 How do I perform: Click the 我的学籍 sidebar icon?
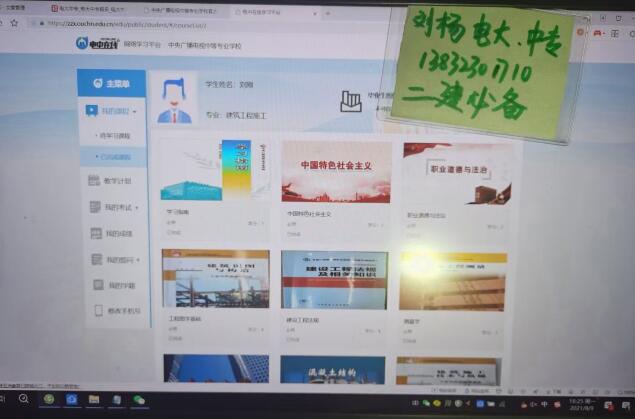tap(95, 286)
